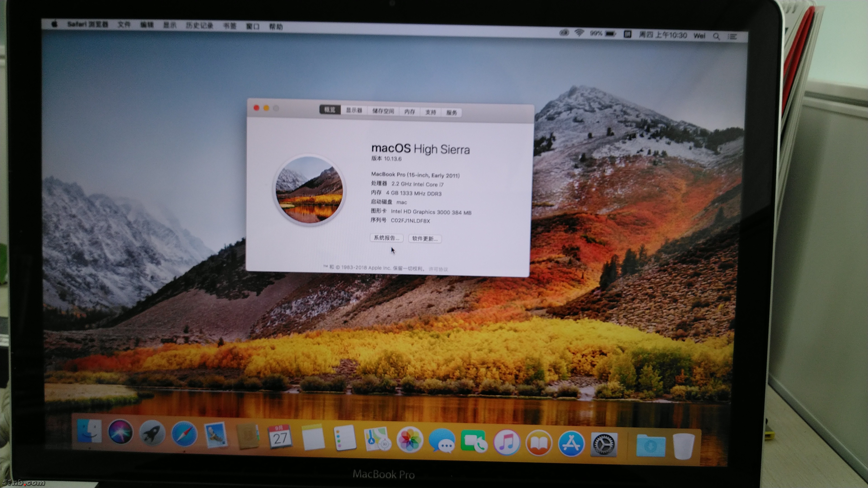Open the 历史记录 menu

coord(199,26)
